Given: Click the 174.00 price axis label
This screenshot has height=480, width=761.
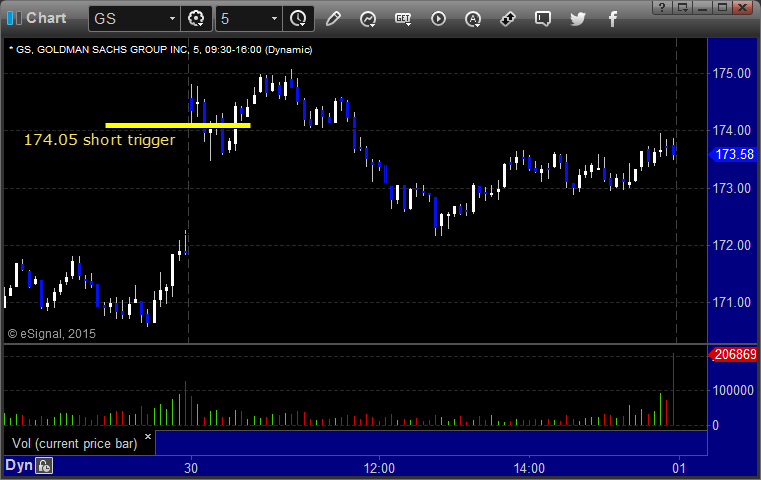Looking at the screenshot, I should coord(732,130).
